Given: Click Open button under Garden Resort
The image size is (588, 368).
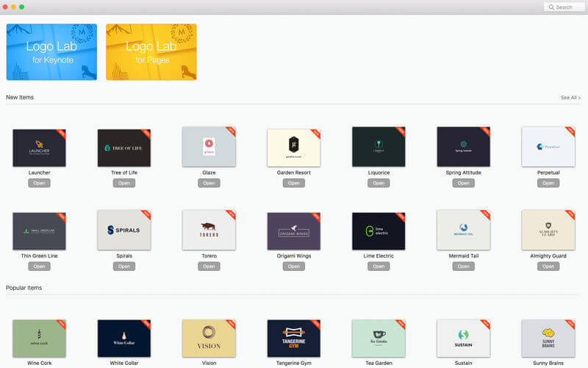Looking at the screenshot, I should point(293,183).
